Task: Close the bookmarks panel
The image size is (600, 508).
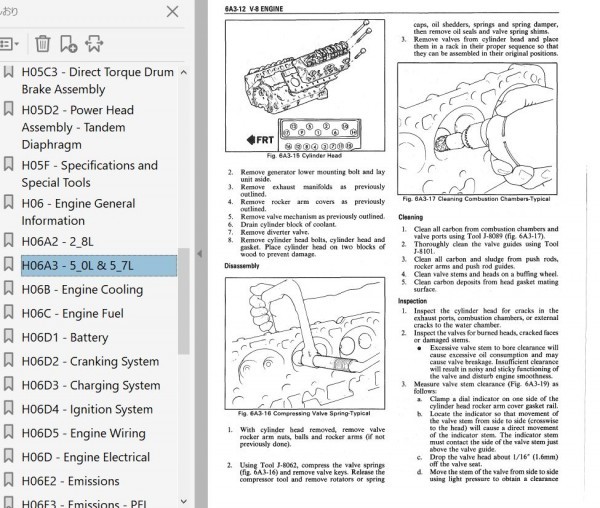Action: [173, 11]
